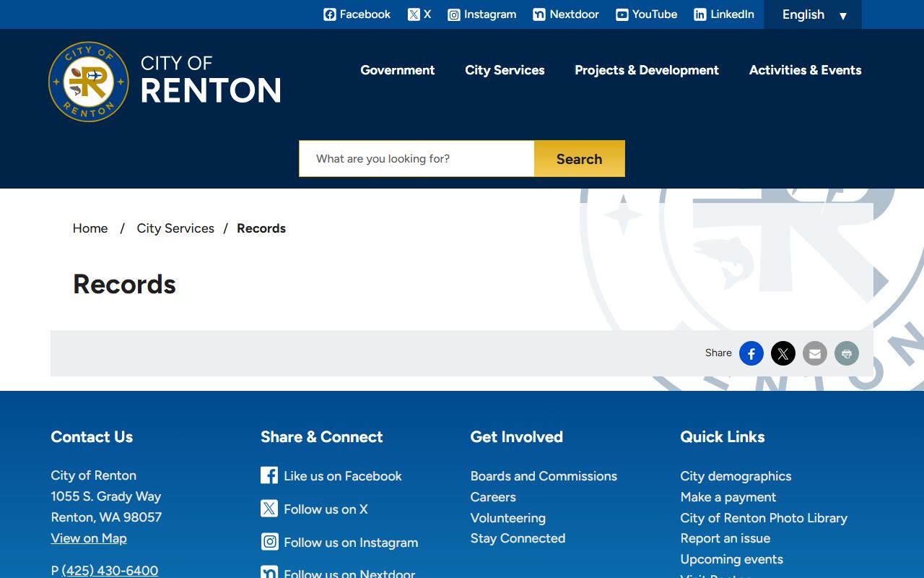This screenshot has width=924, height=578.
Task: Open Volunteering link
Action: coord(508,518)
